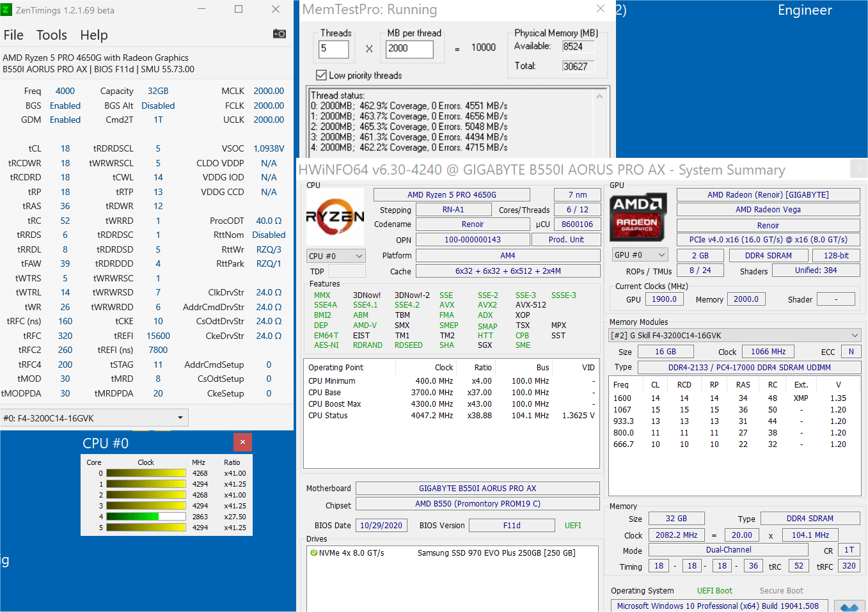Screen dimensions: 868x612
Task: Open the ZenTimings DIMM selector F4-3200C14-16GVK
Action: (95, 418)
